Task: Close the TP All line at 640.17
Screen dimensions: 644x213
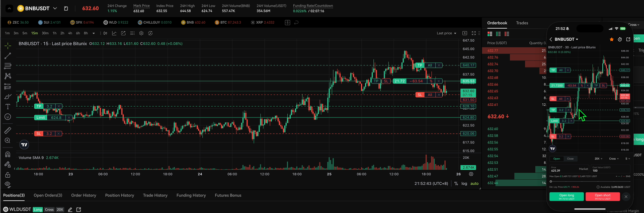Action: (439, 65)
